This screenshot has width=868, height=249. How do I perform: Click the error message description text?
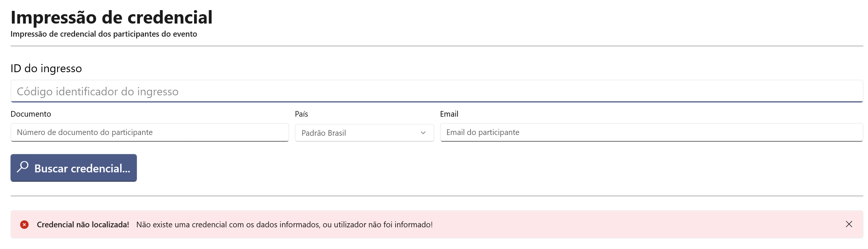[284, 225]
